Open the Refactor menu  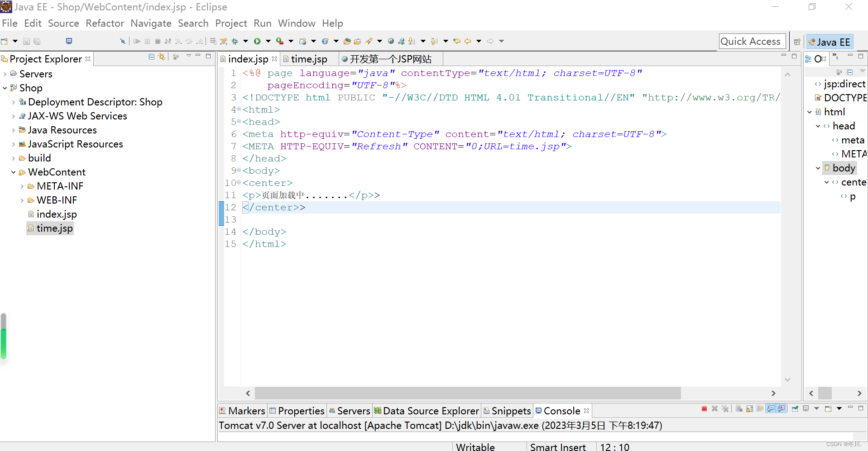tap(105, 23)
